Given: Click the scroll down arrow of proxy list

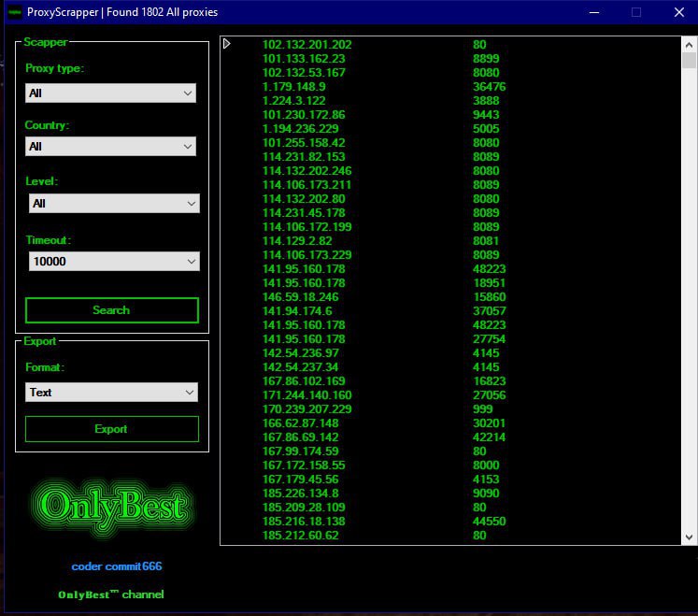Looking at the screenshot, I should pos(690,537).
